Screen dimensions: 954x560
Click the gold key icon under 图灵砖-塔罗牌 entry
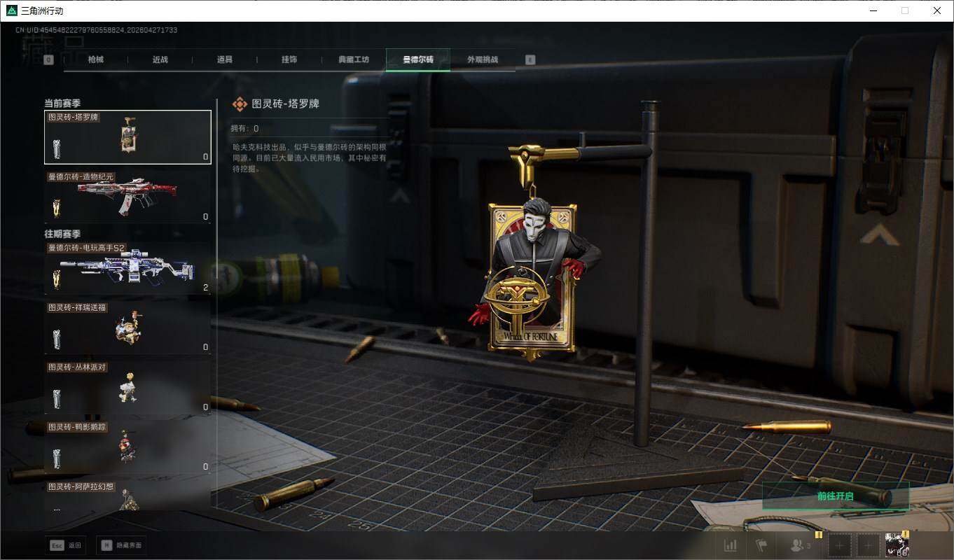coord(55,149)
